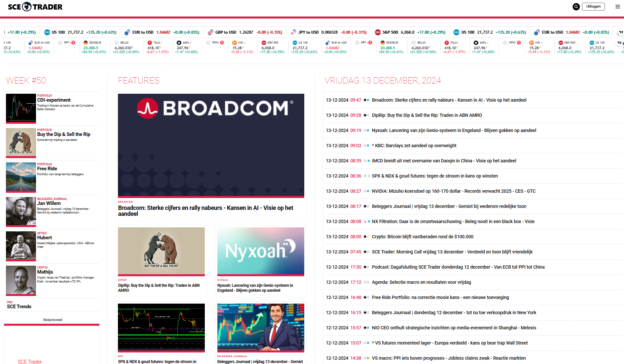Click Mathijs portrait thumbnail
The height and width of the screenshot is (364, 624).
[21, 281]
